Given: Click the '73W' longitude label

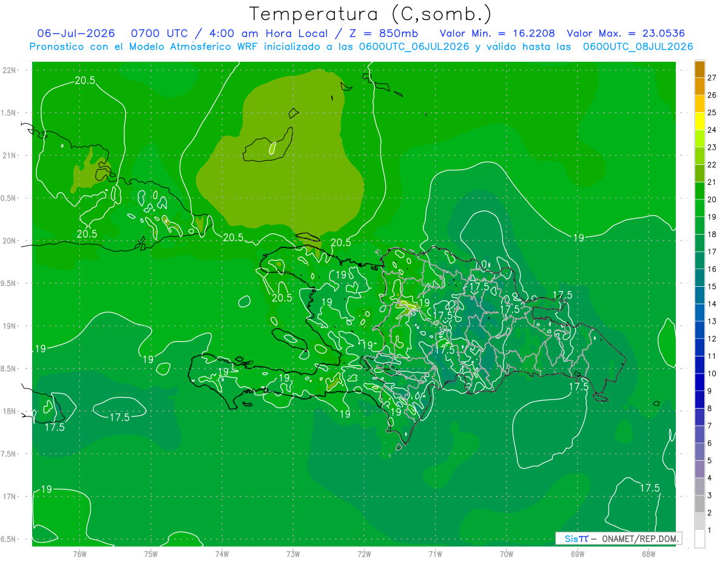Looking at the screenshot, I should tap(293, 554).
